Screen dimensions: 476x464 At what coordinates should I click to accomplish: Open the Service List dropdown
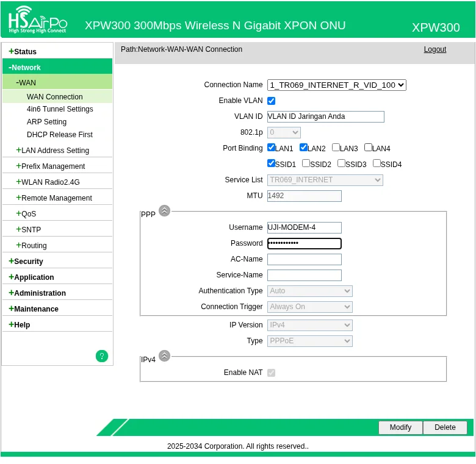325,180
